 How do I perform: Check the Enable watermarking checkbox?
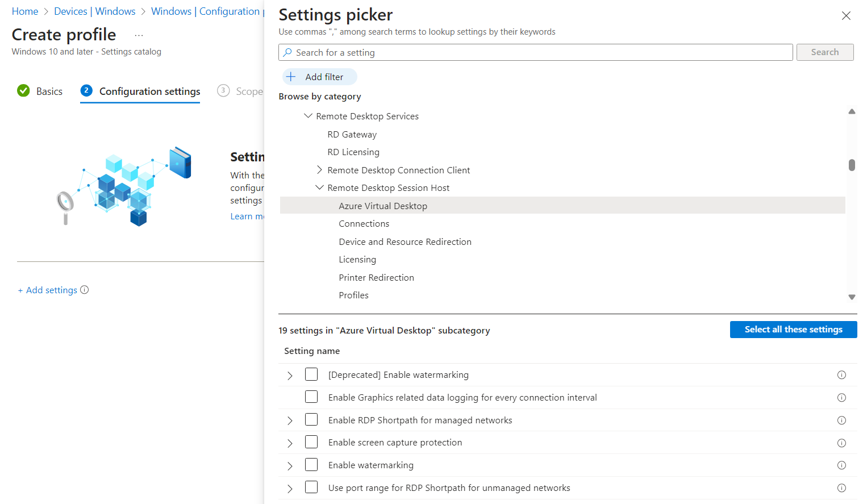click(x=311, y=464)
